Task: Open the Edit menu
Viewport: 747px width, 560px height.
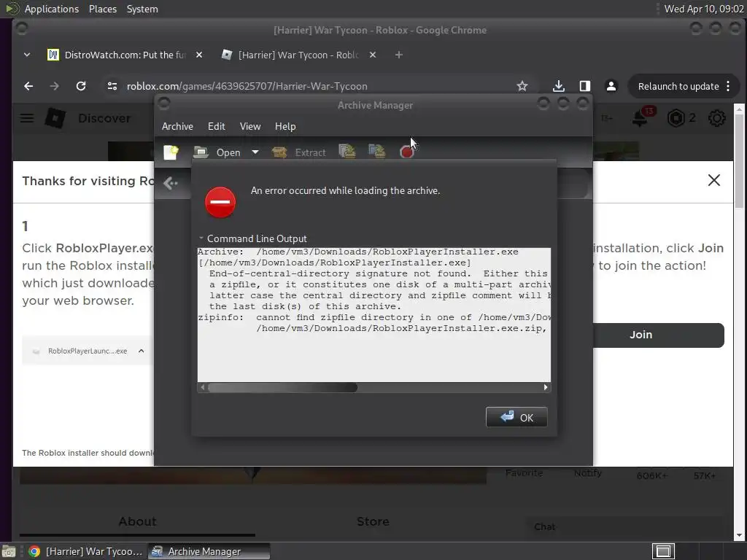Action: (x=216, y=126)
